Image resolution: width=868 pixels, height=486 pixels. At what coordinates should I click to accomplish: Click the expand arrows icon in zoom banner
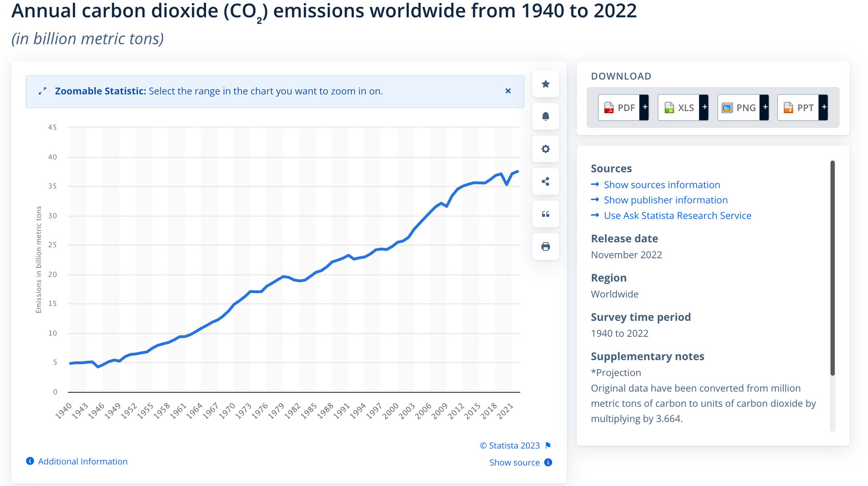[x=42, y=91]
